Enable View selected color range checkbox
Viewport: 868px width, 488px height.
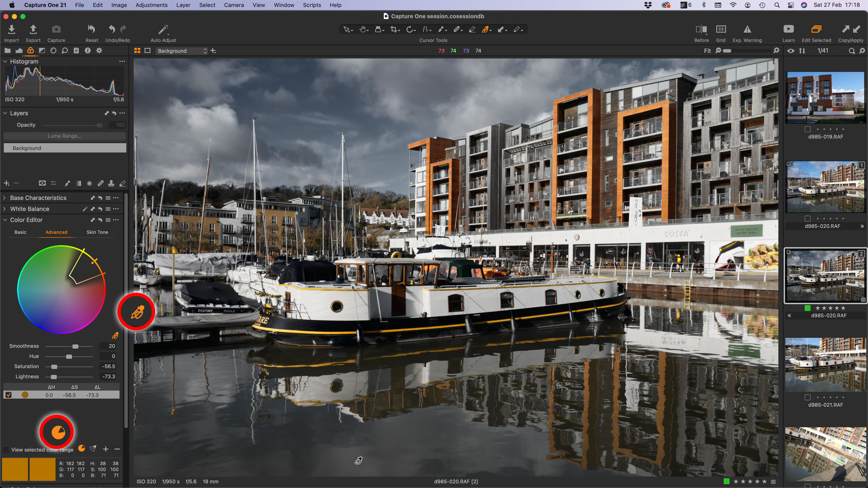(6, 449)
